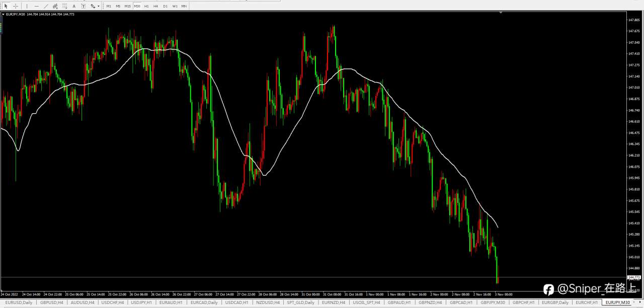The width and height of the screenshot is (644, 308).
Task: Switch to EURNZD,H4 chart tab
Action: (x=334, y=302)
